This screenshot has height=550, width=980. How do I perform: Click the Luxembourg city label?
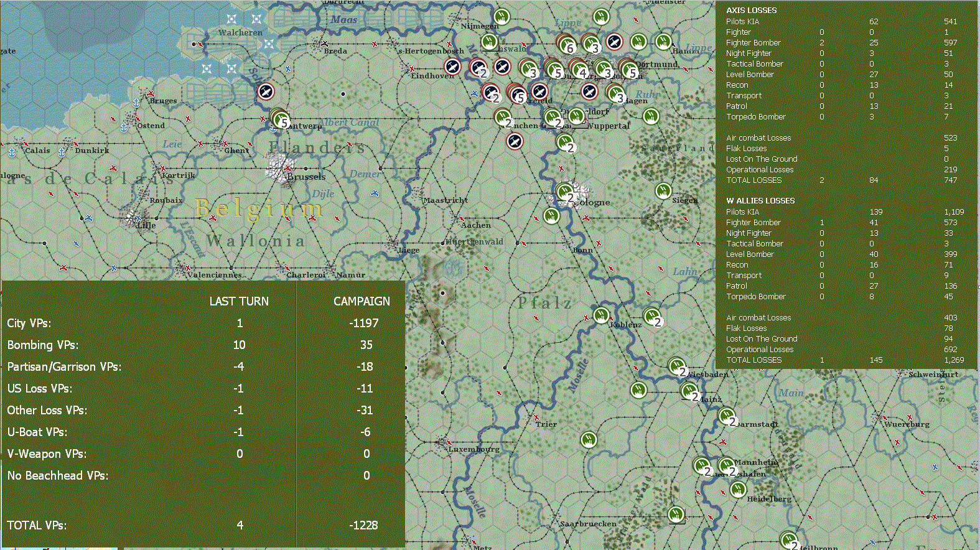474,449
